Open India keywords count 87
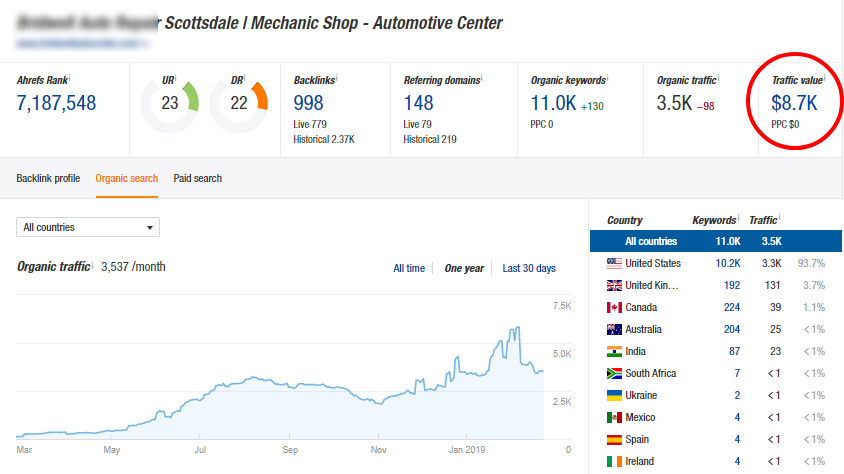844x474 pixels. [x=735, y=351]
